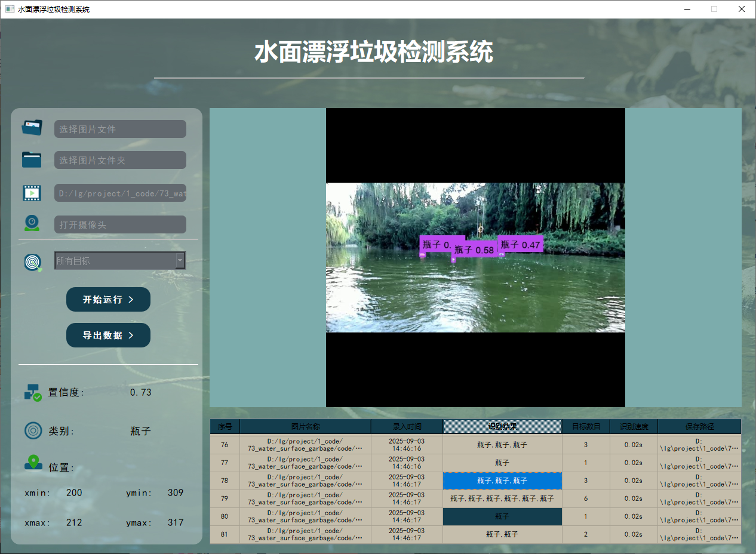Click the video file icon
The height and width of the screenshot is (554, 756).
click(x=32, y=193)
